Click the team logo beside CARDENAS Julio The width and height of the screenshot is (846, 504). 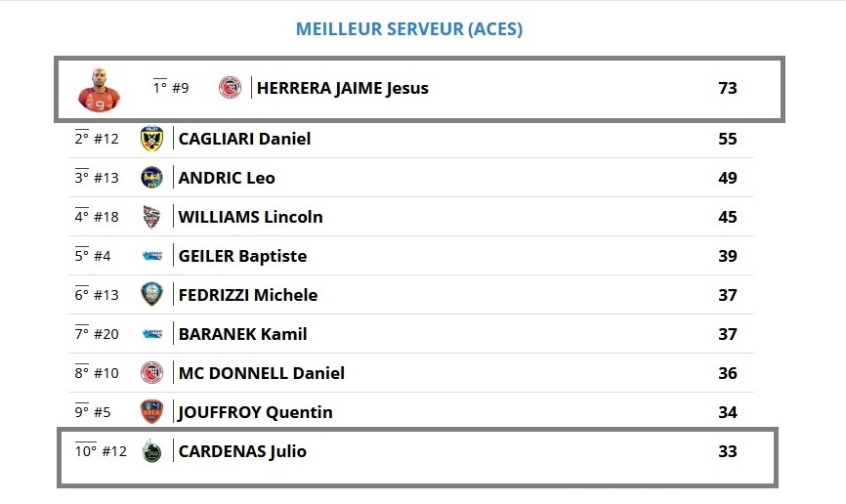151,451
